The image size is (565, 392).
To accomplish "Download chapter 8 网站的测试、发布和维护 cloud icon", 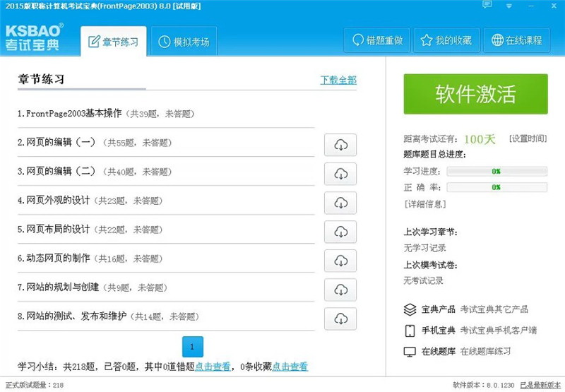I will (340, 319).
